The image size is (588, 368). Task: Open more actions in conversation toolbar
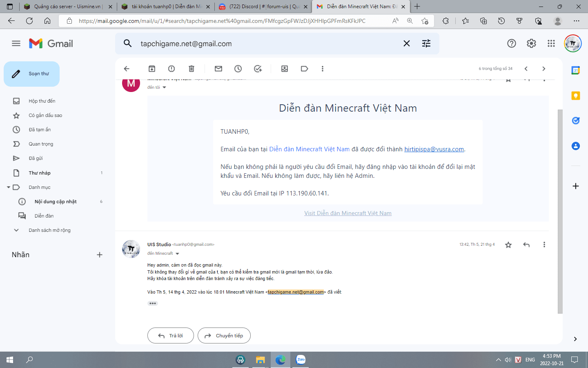click(x=323, y=69)
